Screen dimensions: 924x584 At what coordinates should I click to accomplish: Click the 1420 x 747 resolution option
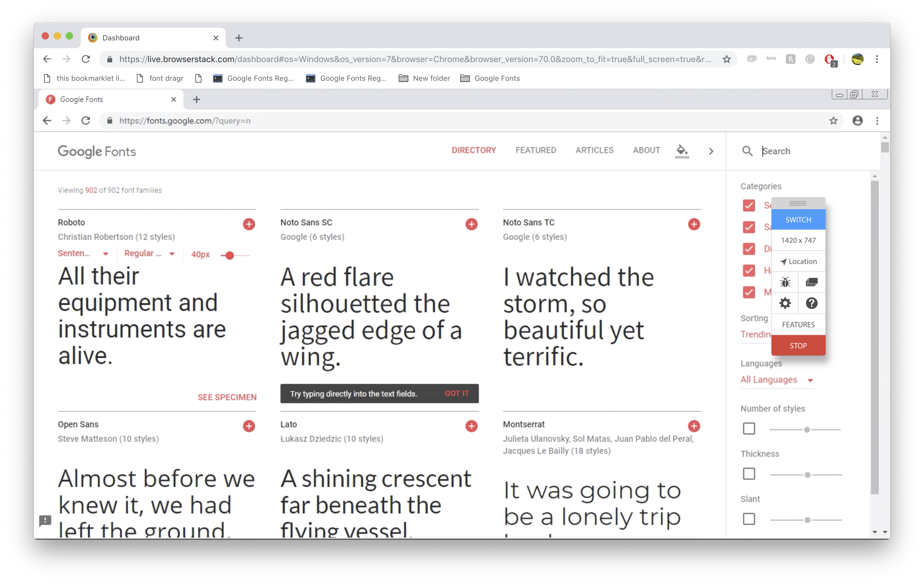(x=798, y=240)
